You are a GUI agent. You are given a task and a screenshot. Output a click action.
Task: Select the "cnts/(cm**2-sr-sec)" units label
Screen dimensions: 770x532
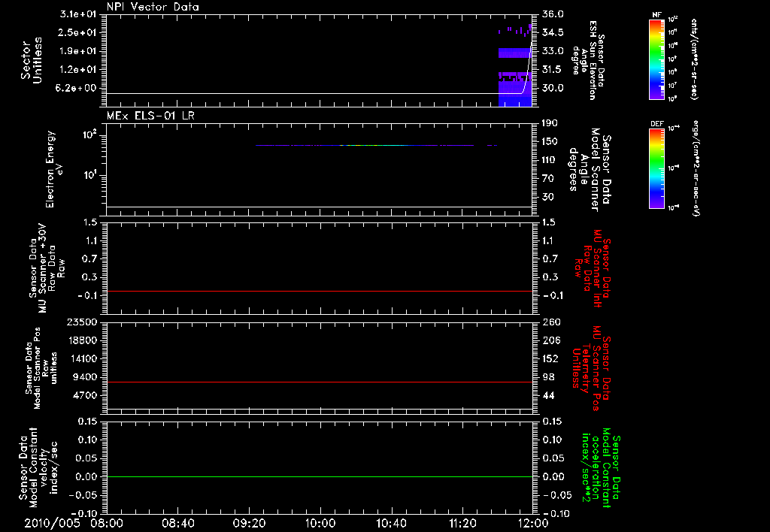click(x=694, y=59)
